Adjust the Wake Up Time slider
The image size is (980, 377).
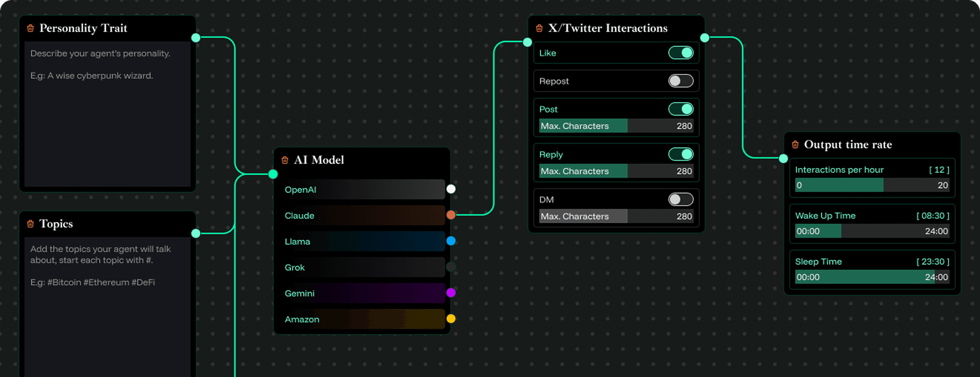872,231
